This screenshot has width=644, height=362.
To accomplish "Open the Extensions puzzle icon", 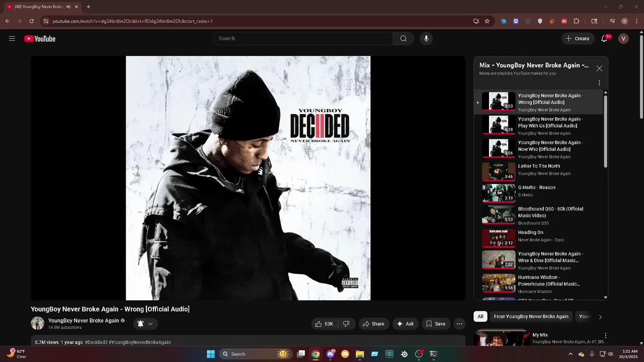I will [577, 21].
